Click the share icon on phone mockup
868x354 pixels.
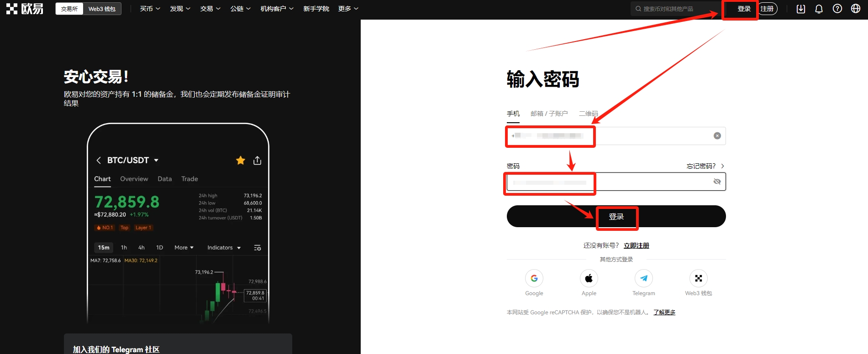(258, 160)
